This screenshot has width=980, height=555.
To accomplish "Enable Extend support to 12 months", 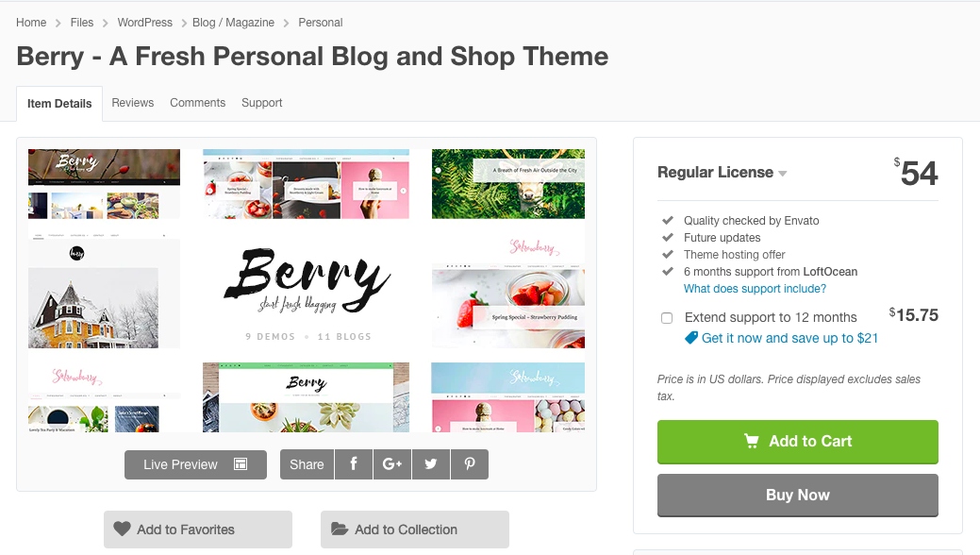I will 667,318.
